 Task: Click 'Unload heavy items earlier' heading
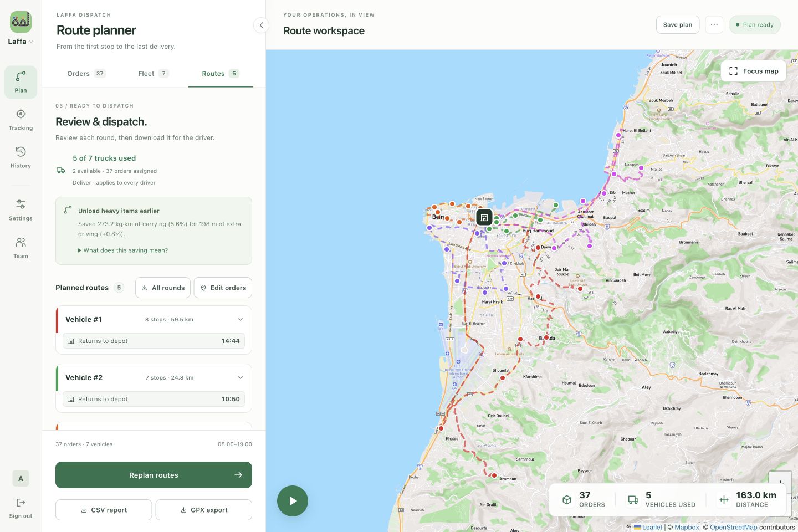pyautogui.click(x=119, y=211)
